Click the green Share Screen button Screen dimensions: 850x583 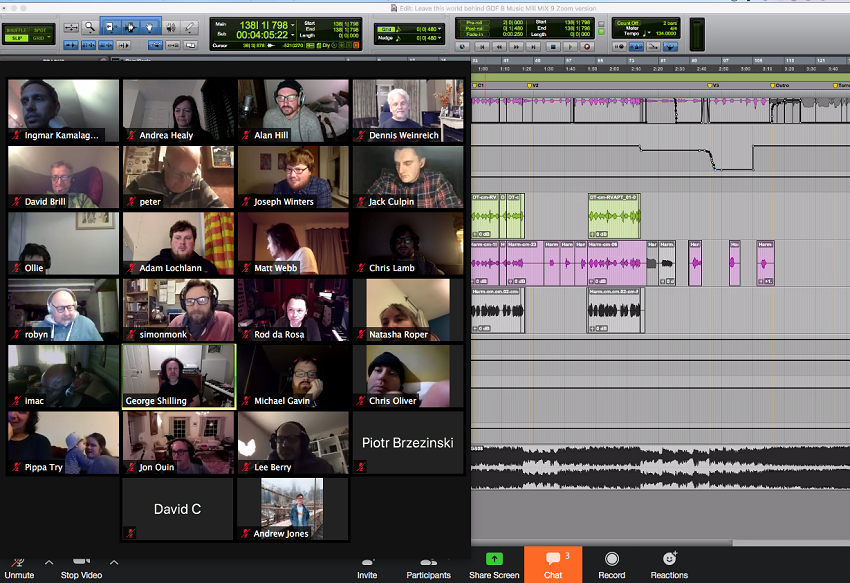point(494,565)
